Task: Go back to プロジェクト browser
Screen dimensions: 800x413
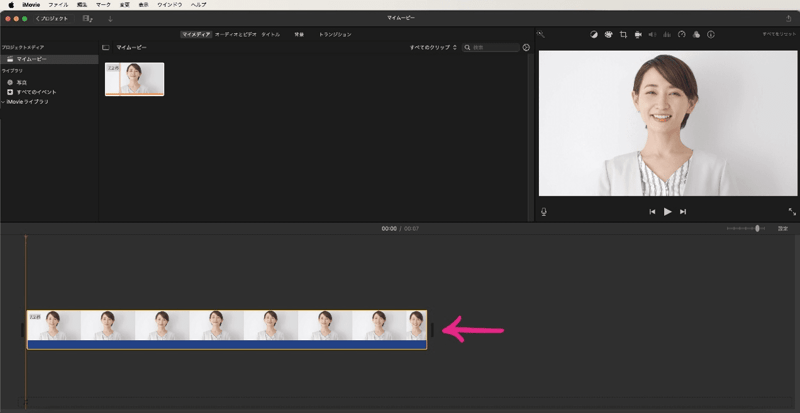Action: pos(50,18)
